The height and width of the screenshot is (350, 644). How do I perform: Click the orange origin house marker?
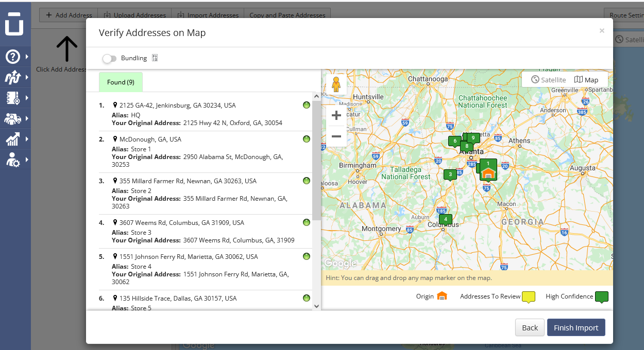(488, 173)
